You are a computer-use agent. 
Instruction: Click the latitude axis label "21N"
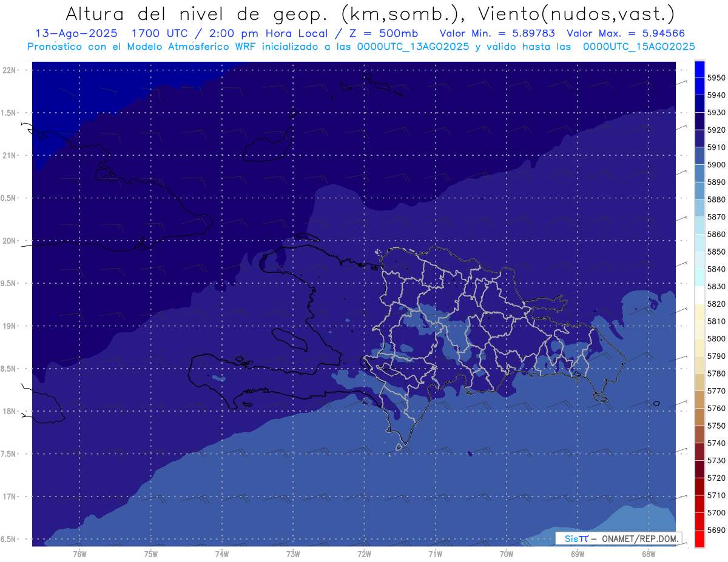coord(9,155)
